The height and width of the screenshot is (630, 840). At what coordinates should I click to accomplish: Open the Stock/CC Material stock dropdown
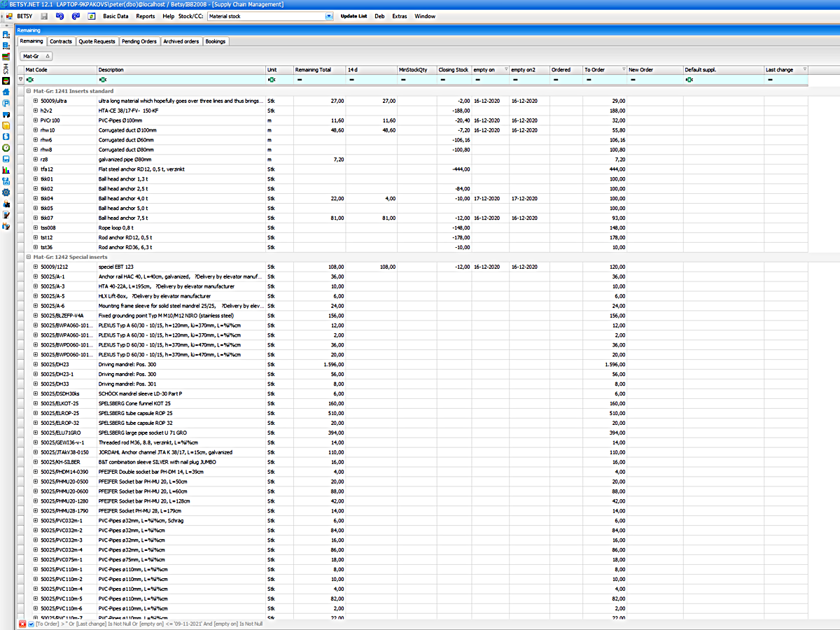pyautogui.click(x=329, y=15)
